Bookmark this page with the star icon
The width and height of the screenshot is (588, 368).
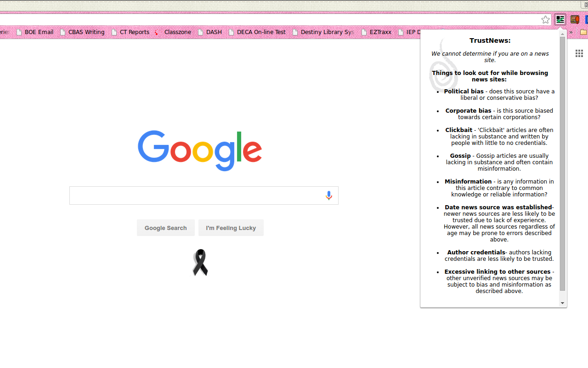[545, 20]
